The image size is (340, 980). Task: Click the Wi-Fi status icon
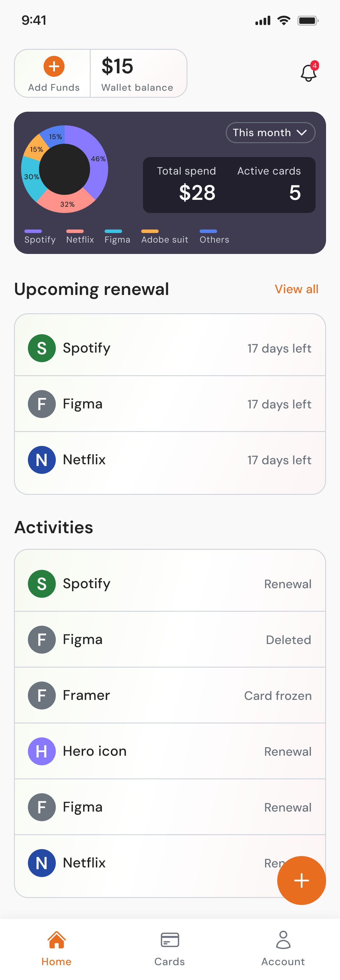pyautogui.click(x=284, y=21)
